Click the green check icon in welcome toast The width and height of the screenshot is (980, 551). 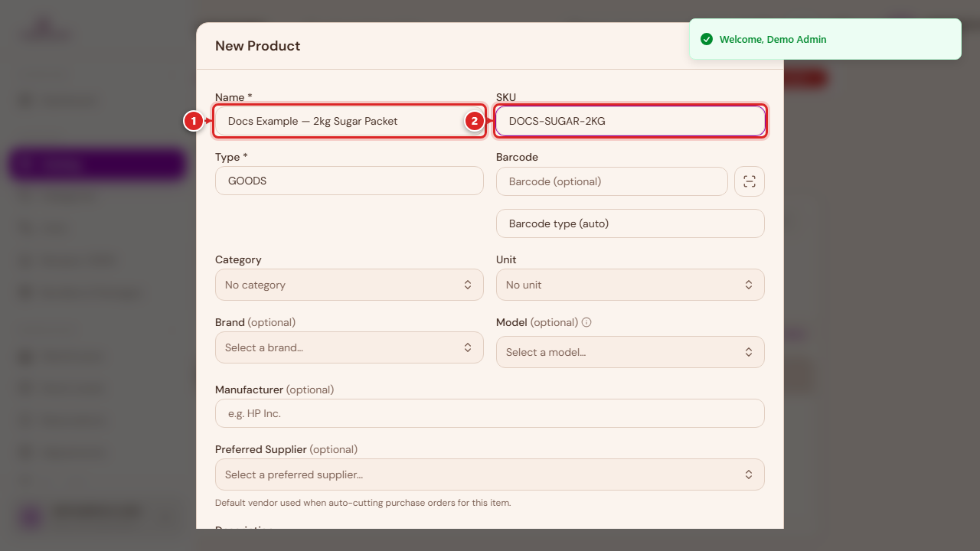707,39
